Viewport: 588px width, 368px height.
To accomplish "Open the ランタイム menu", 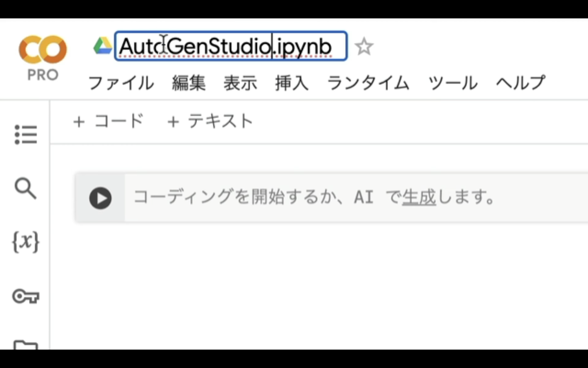I will pos(368,83).
